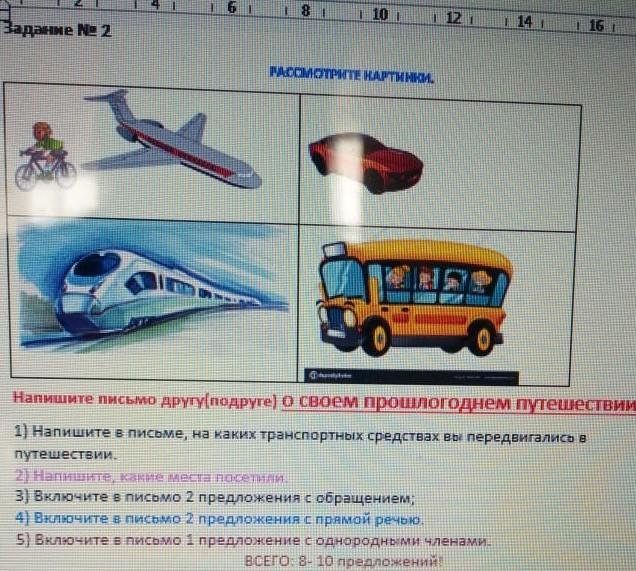Click ruler mark 10
This screenshot has width=636, height=571.
tap(380, 15)
